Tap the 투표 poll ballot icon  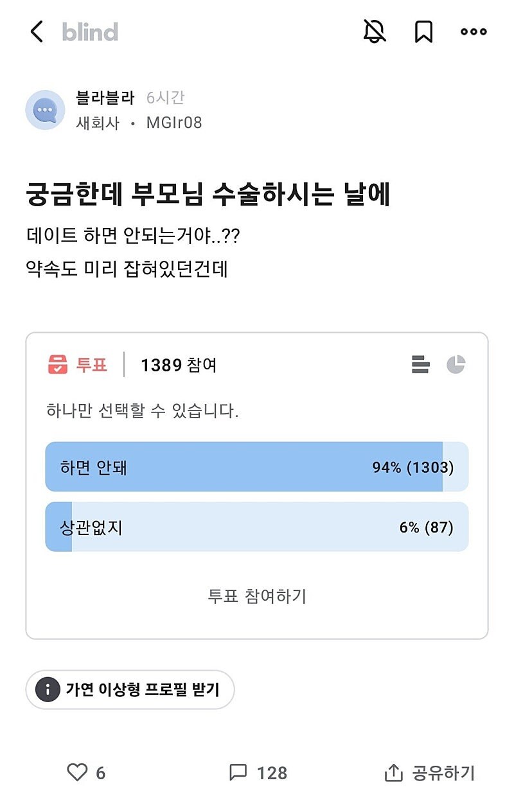tap(58, 365)
